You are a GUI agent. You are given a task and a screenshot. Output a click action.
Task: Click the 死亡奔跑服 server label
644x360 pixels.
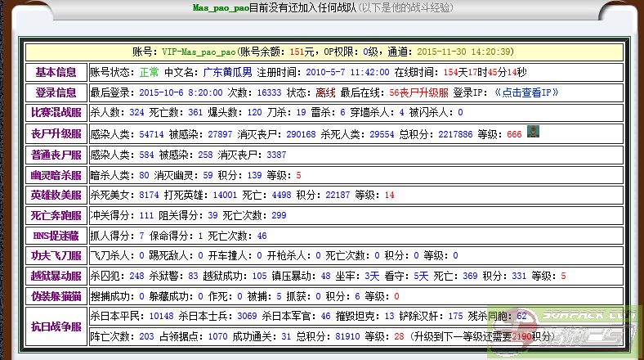tap(56, 215)
